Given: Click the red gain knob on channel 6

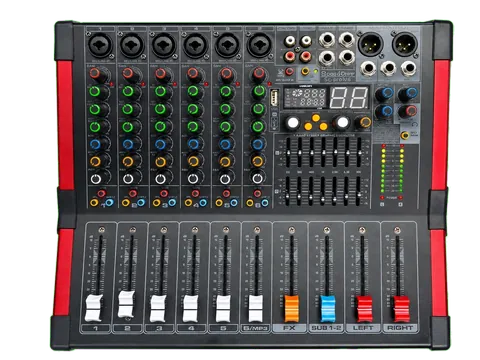Looking at the screenshot, I should pyautogui.click(x=259, y=73).
